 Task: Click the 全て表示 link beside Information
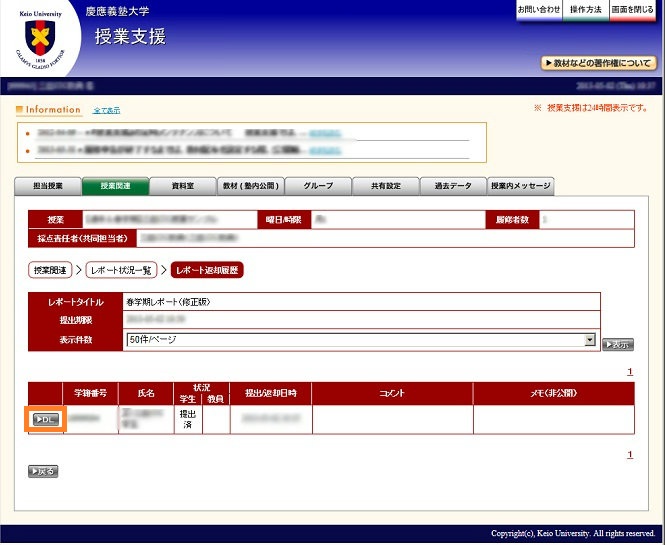[105, 110]
